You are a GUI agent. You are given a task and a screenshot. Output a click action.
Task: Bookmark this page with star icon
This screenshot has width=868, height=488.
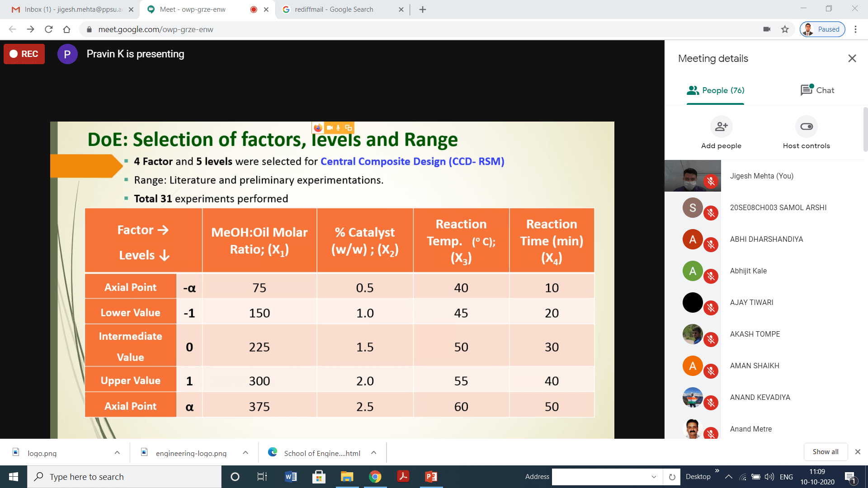[785, 29]
